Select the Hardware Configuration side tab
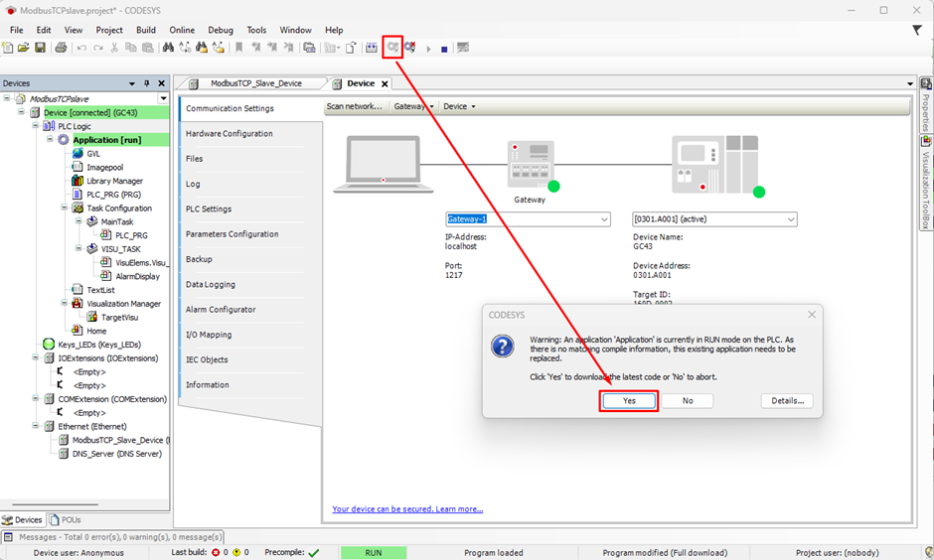The width and height of the screenshot is (934, 560). (x=230, y=134)
